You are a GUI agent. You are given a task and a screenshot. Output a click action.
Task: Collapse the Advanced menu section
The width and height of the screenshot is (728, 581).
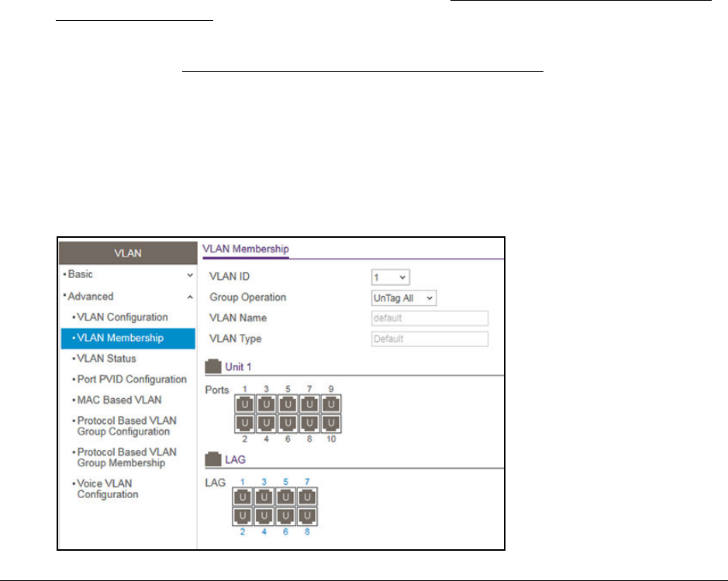(x=128, y=296)
